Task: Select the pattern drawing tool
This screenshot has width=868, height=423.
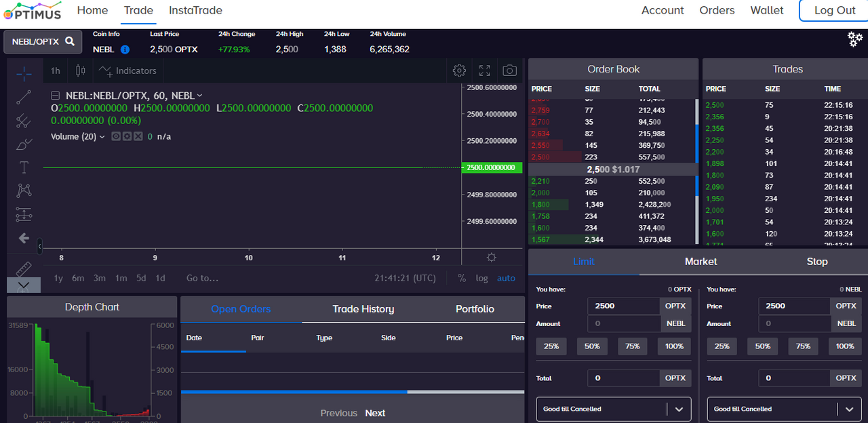Action: [x=24, y=191]
